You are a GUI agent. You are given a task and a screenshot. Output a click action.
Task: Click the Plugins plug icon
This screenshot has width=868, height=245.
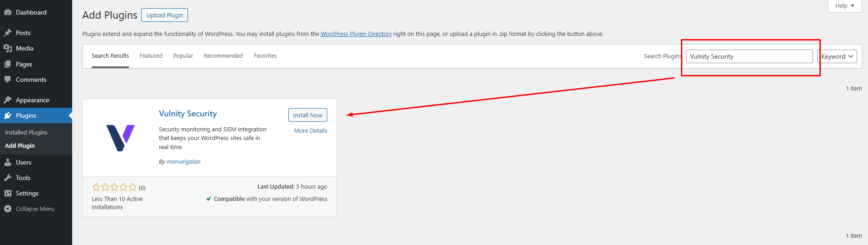click(x=8, y=115)
